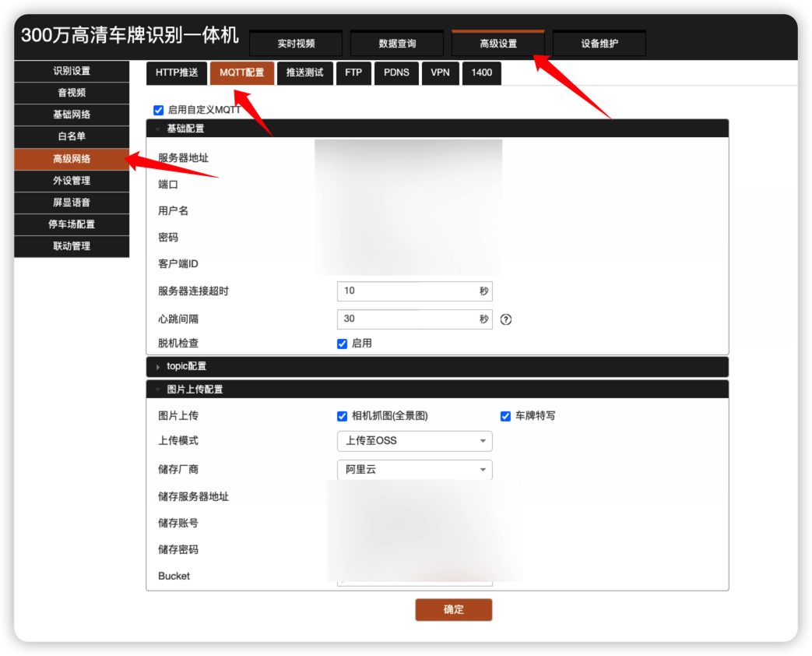Open the 上传模式 dropdown
Image resolution: width=812 pixels, height=656 pixels.
pos(414,441)
